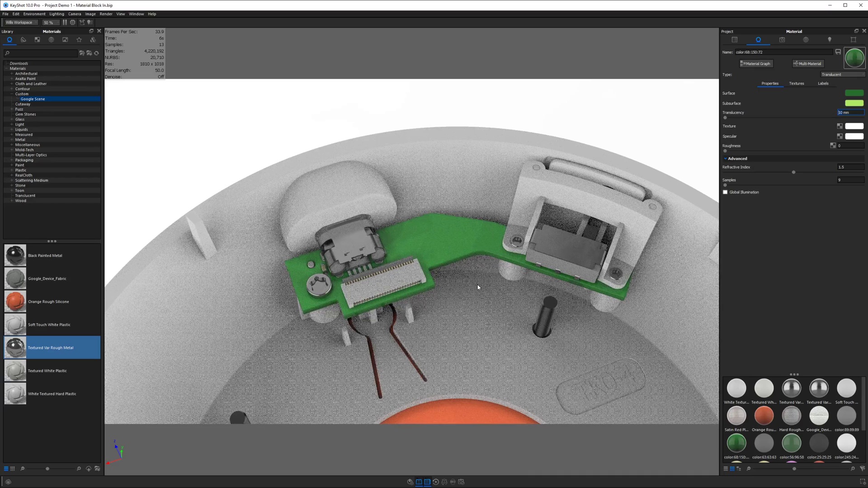This screenshot has width=868, height=488.
Task: Click the material Name text field
Action: 783,52
